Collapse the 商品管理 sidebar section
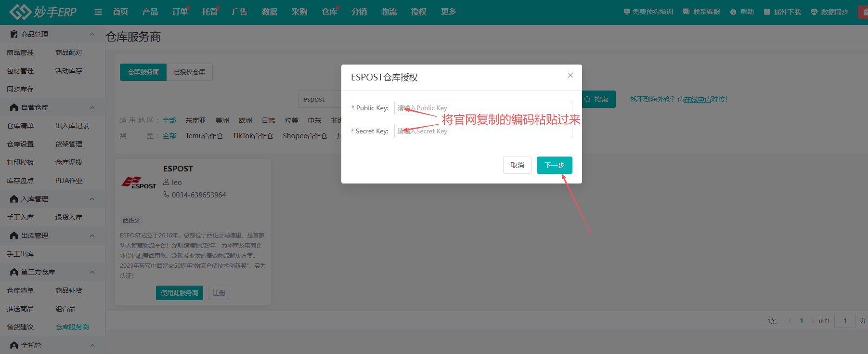 point(92,34)
